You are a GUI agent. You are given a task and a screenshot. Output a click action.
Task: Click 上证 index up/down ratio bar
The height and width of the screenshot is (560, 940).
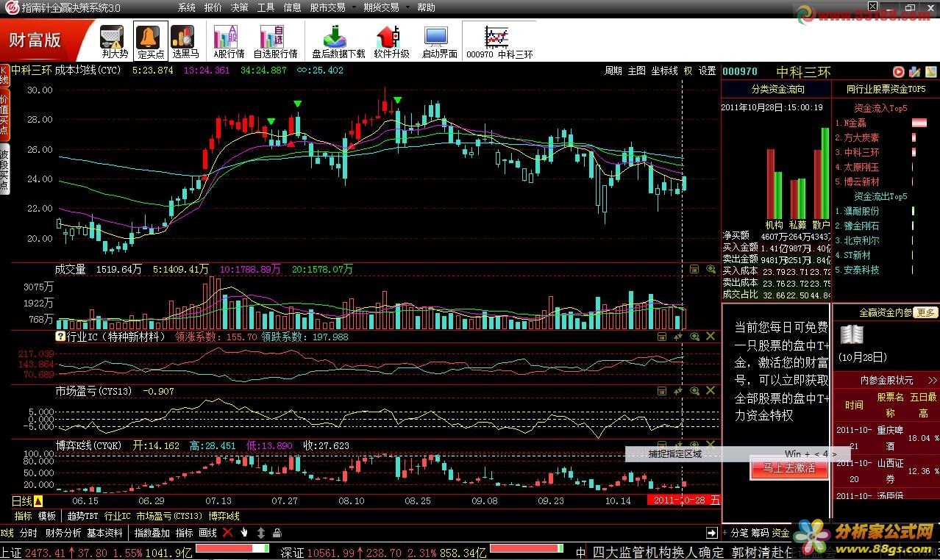233,549
